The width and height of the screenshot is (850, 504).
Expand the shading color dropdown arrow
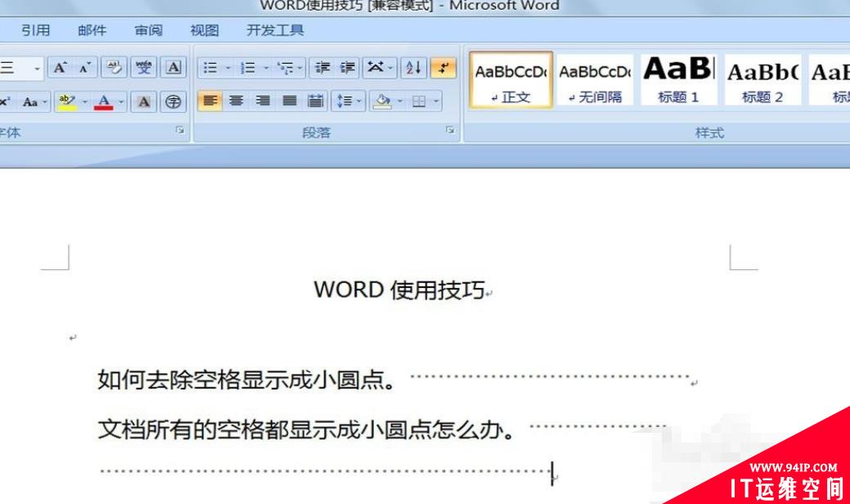tap(400, 101)
